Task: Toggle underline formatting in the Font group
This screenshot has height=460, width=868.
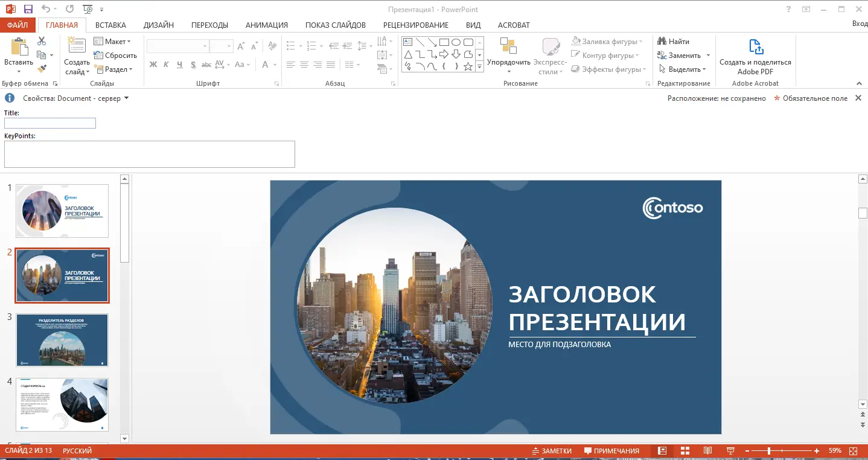Action: click(179, 65)
